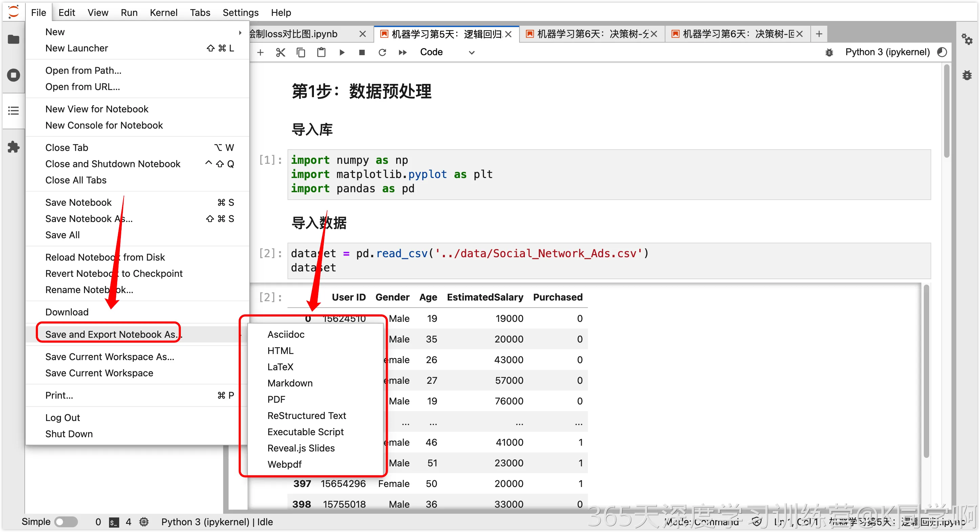The width and height of the screenshot is (980, 532).
Task: Export notebook as Reveal.js Slides
Action: coord(315,448)
